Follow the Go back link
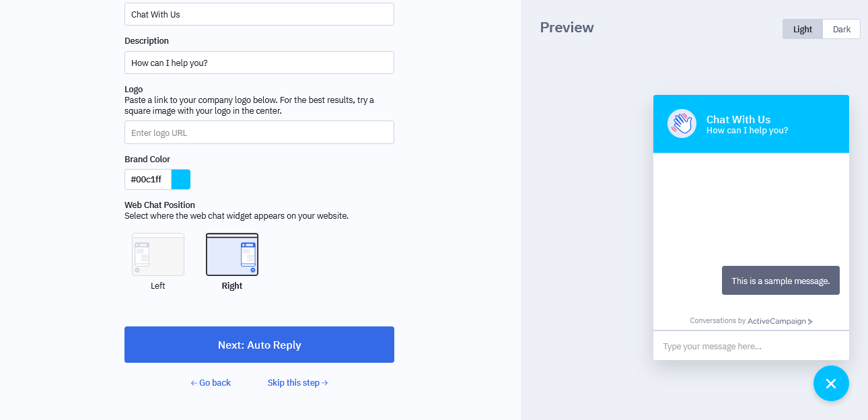868x420 pixels. click(x=211, y=383)
